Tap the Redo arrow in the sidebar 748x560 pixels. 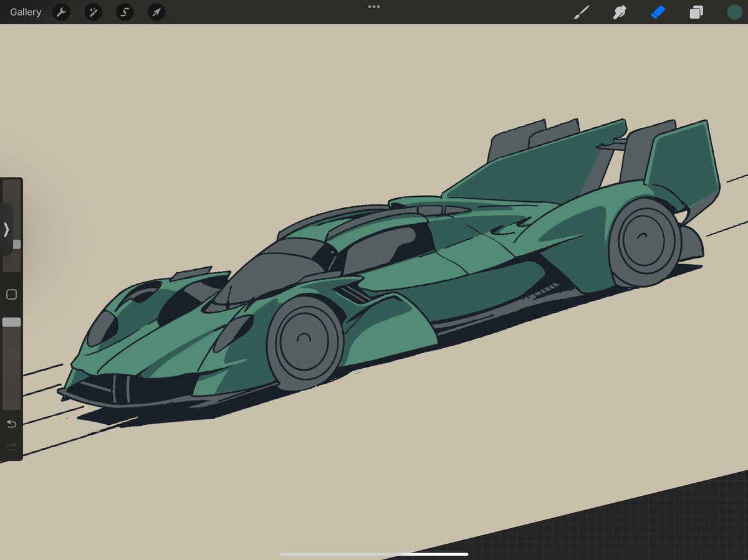click(x=11, y=447)
